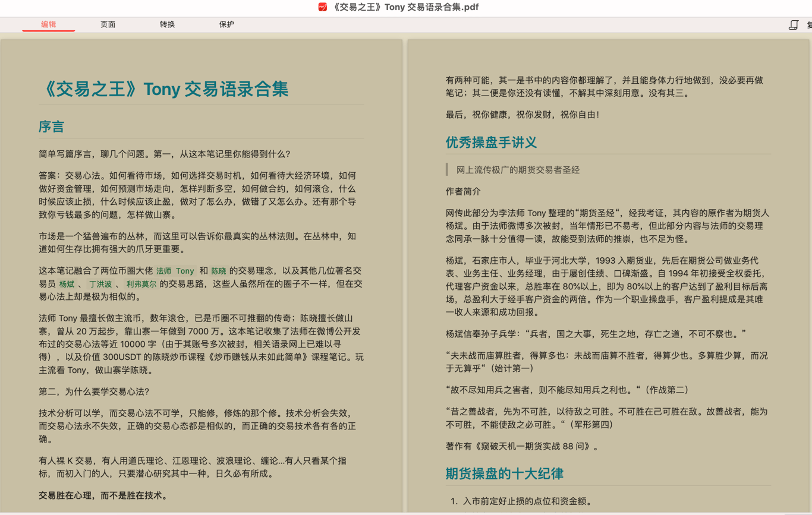This screenshot has height=515, width=812.
Task: Select the 期货操盘的十大纪律 heading
Action: pos(505,473)
